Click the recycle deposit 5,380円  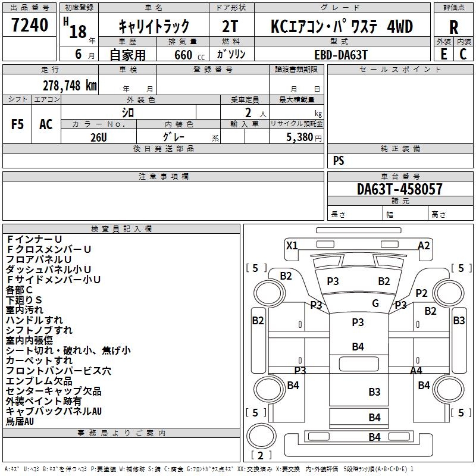tap(303, 137)
